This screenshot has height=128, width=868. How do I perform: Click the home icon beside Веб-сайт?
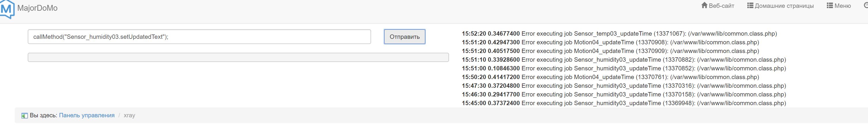pyautogui.click(x=704, y=6)
